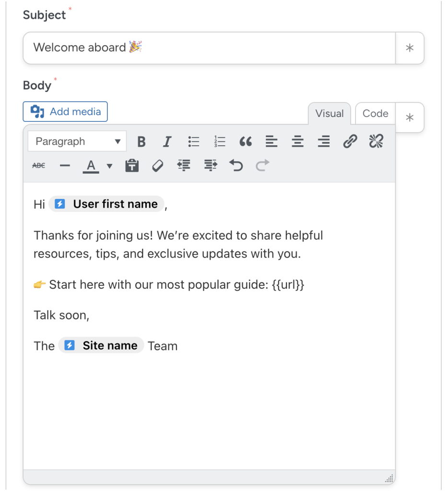This screenshot has height=491, width=448.
Task: Remove the link with the unlink tool
Action: [x=376, y=141]
